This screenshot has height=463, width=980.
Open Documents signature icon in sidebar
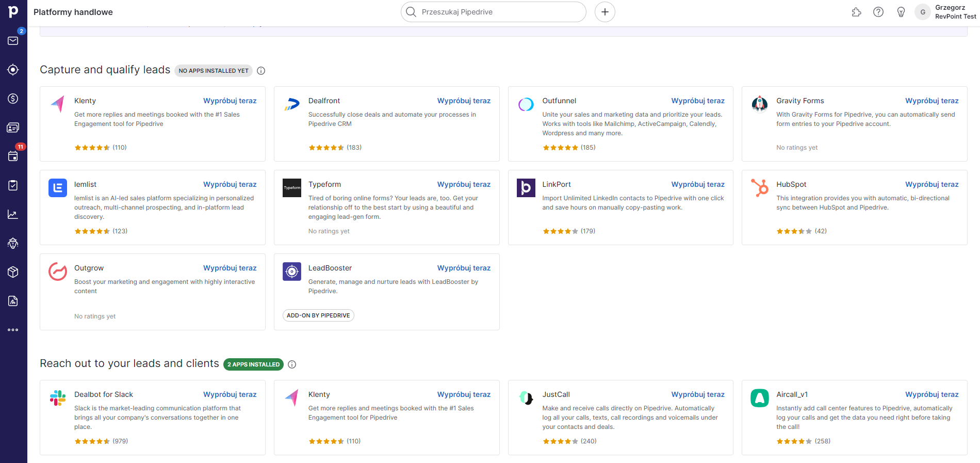point(13,301)
